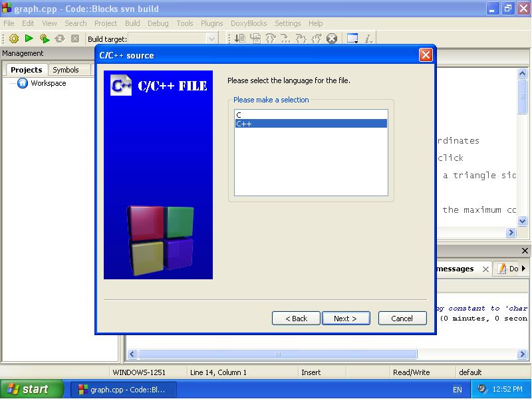Click the < Back button

click(x=296, y=319)
